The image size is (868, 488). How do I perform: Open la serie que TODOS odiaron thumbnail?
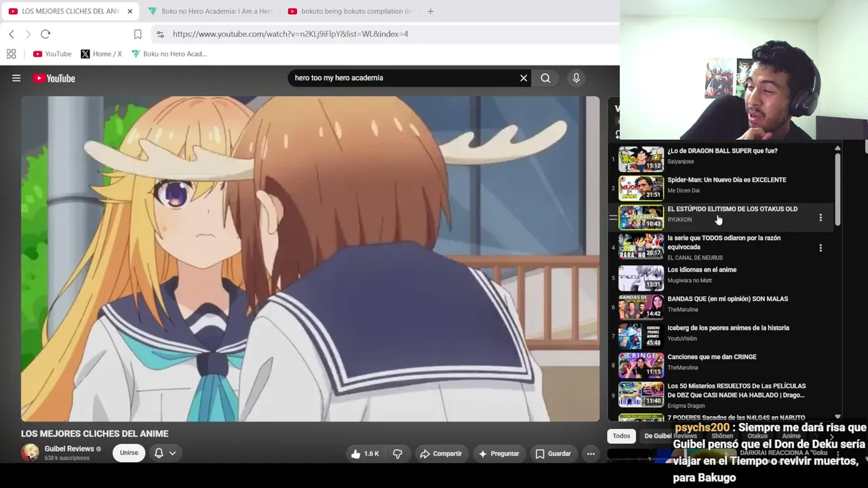click(641, 247)
